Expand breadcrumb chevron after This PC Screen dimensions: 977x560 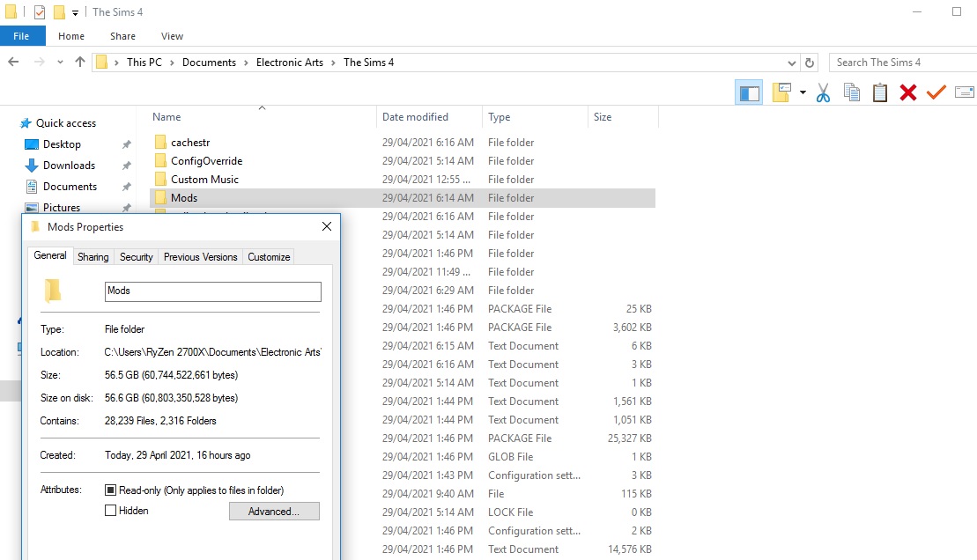tap(171, 63)
